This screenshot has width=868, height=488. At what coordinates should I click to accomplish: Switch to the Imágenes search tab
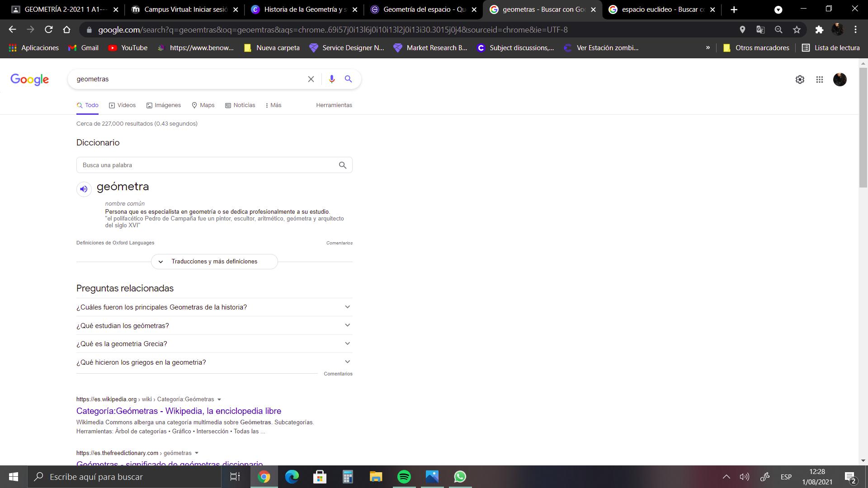click(x=163, y=105)
